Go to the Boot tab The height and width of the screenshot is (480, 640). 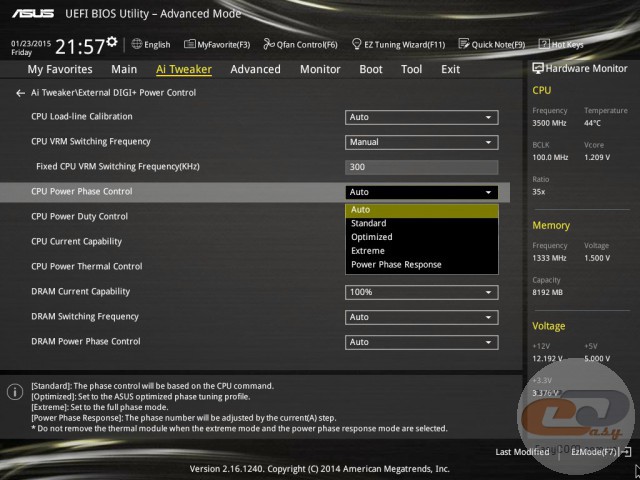click(371, 69)
